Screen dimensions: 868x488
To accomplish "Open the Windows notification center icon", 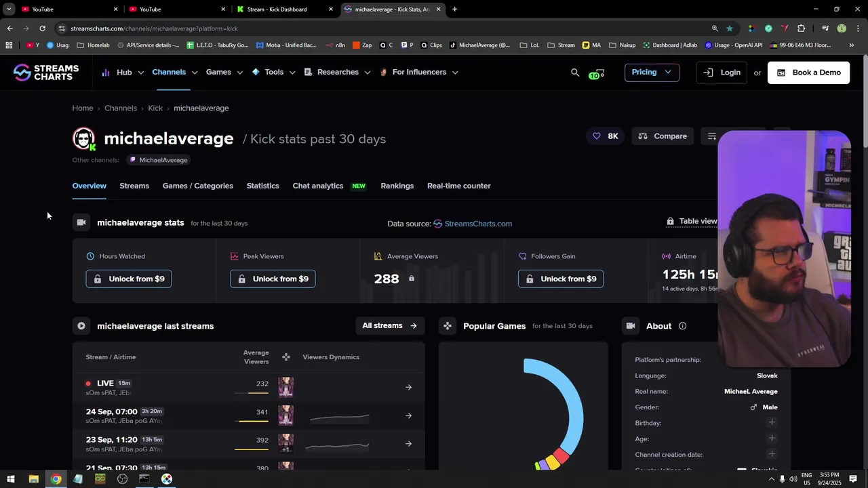I will [853, 479].
